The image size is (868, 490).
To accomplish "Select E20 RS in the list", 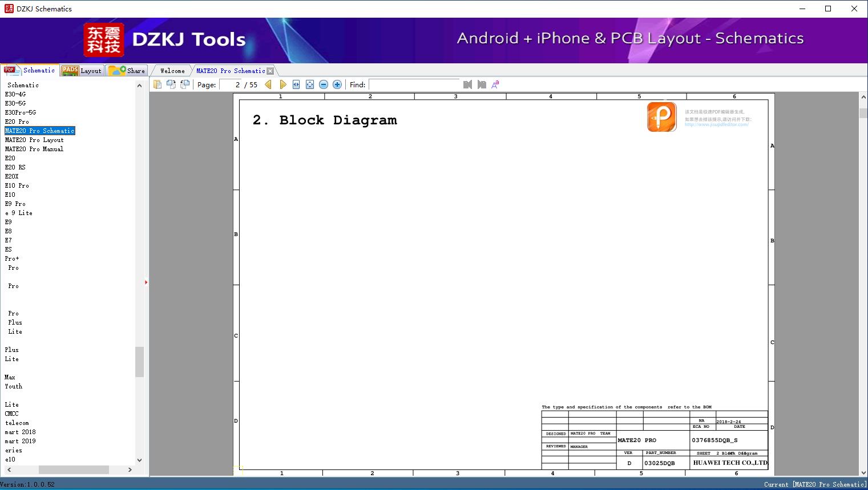I will pyautogui.click(x=15, y=167).
